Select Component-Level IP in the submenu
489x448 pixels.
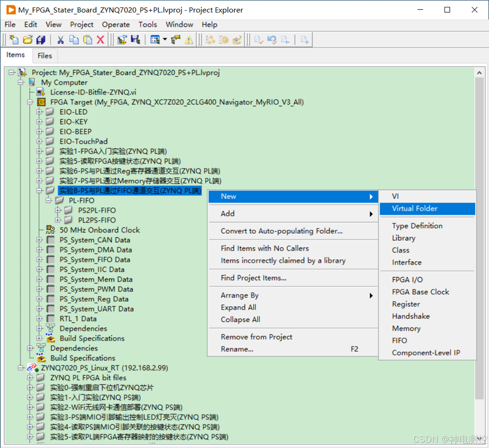pos(427,353)
